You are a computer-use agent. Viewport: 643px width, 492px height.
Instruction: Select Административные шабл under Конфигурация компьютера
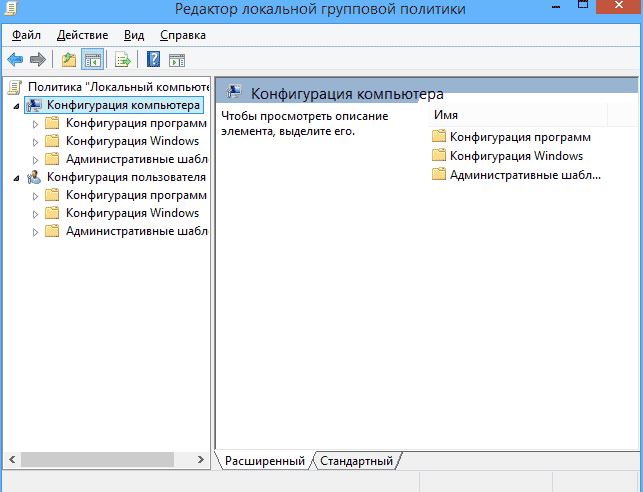tap(137, 159)
